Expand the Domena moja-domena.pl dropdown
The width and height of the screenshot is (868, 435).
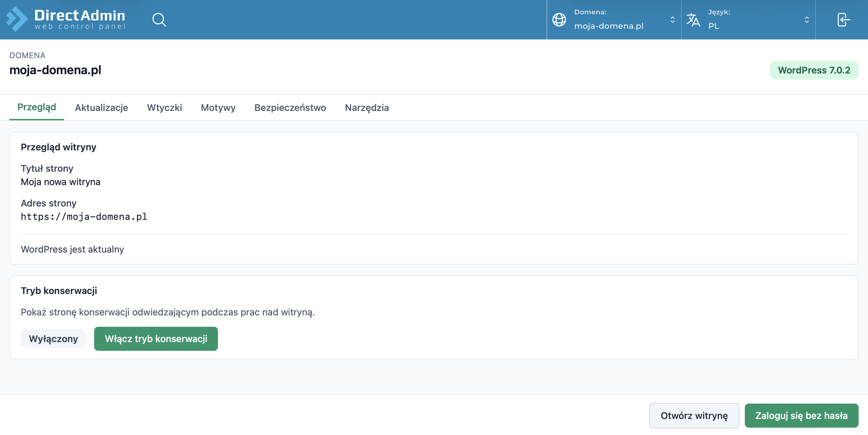[614, 20]
